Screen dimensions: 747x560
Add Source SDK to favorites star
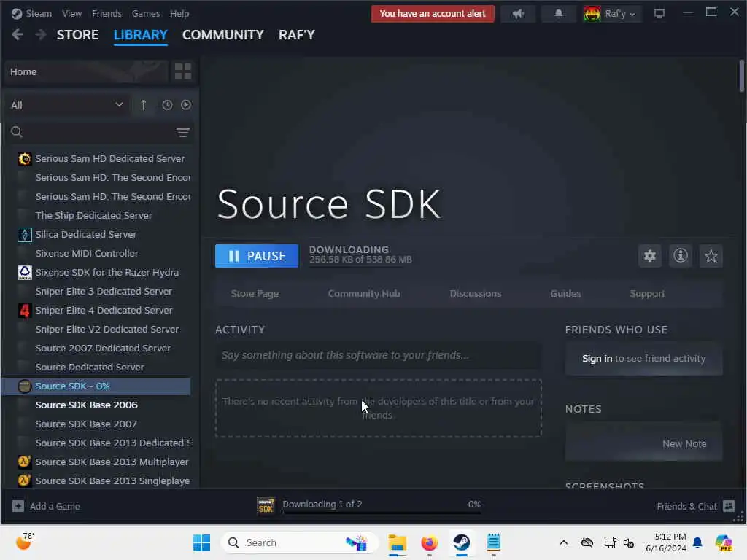pos(711,256)
